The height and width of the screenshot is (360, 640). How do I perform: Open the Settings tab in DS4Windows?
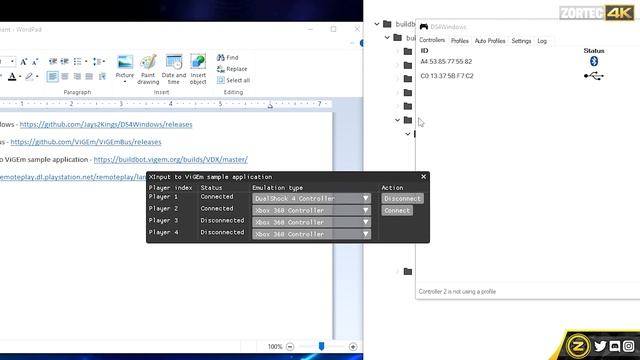521,41
